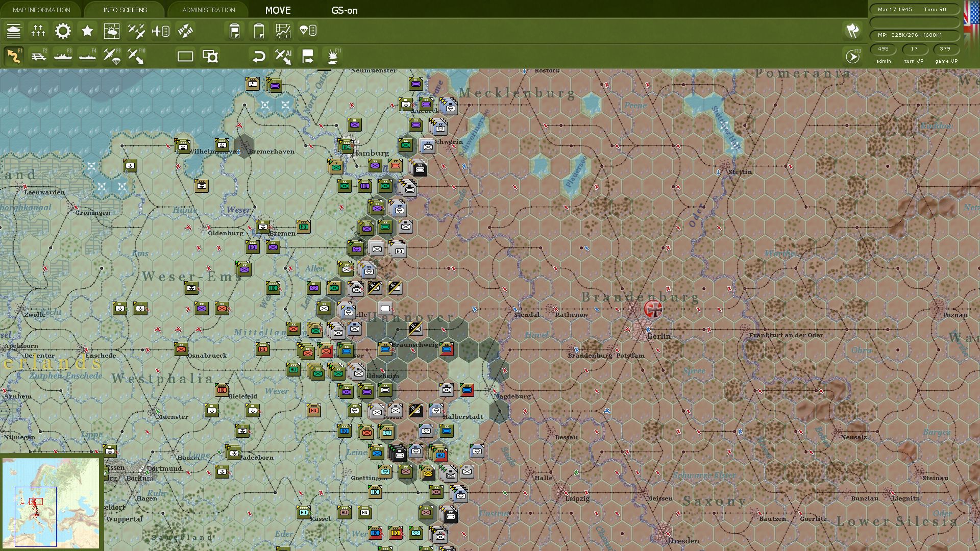Open the window settings gear icon
This screenshot has width=980, height=551.
210,56
